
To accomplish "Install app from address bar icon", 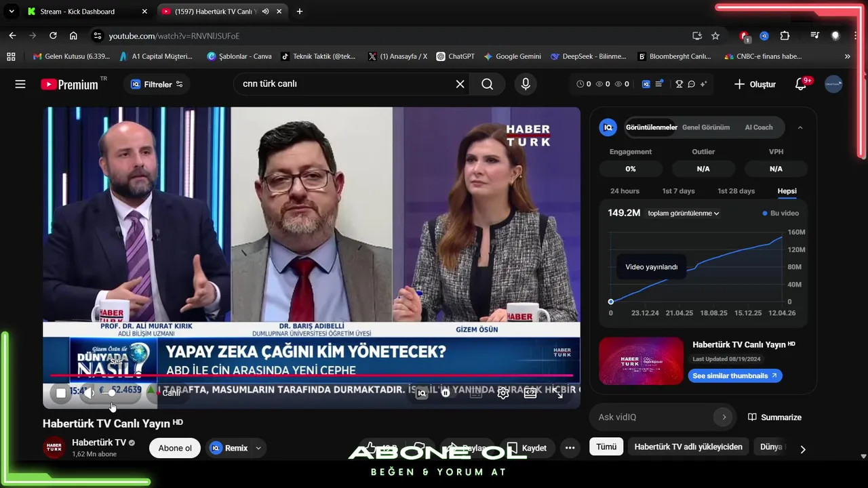I will [x=697, y=35].
